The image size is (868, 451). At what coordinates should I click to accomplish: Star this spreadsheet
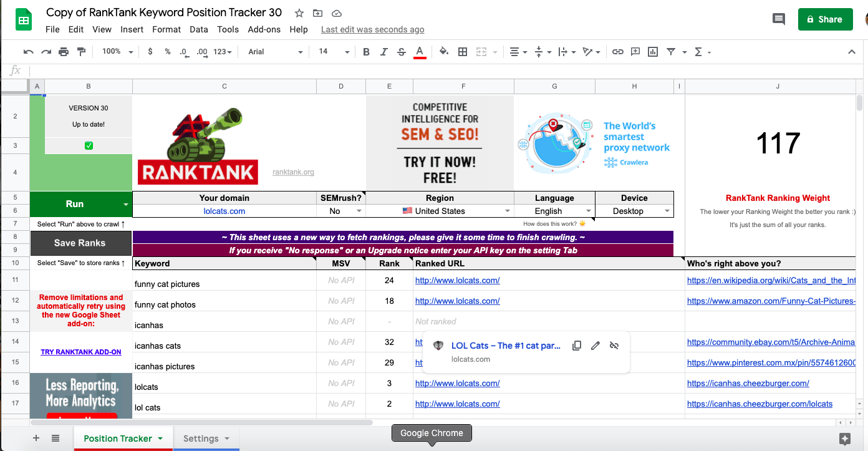coord(299,12)
